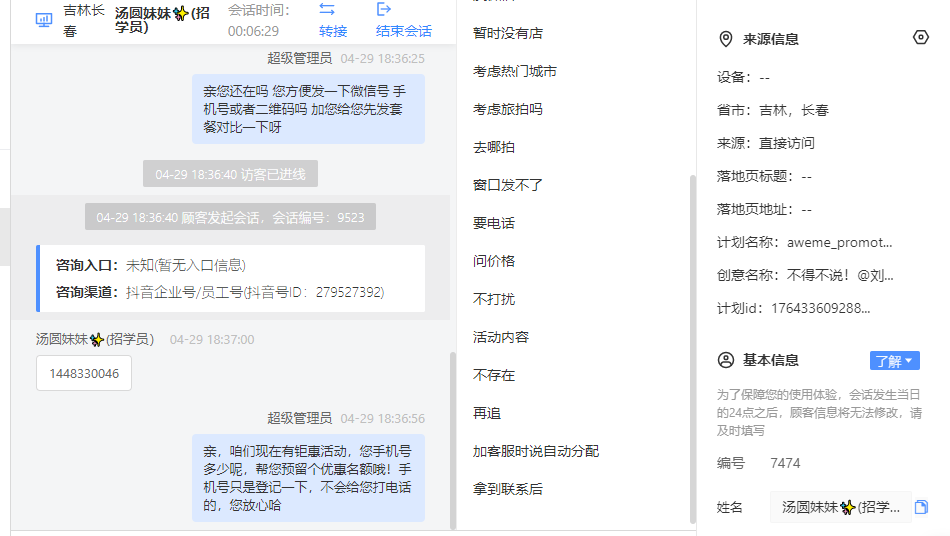The height and width of the screenshot is (536, 950).
Task: Select quick reply 不打扰
Action: click(x=494, y=299)
